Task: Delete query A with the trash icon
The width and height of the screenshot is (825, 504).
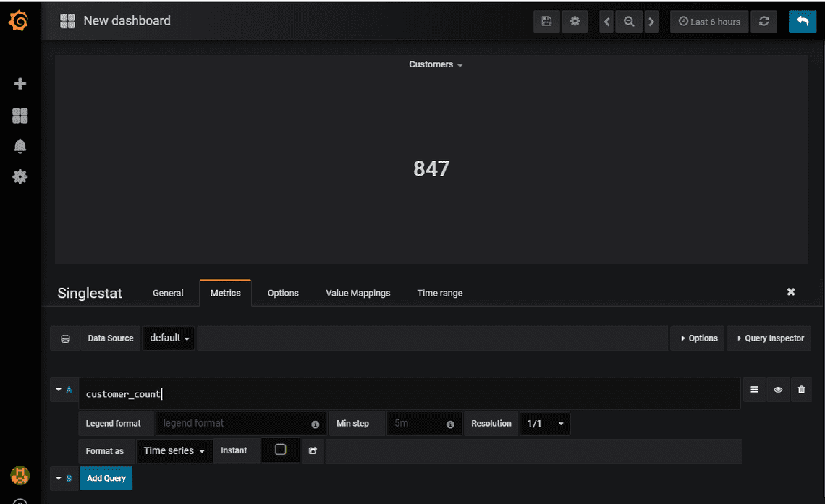Action: click(x=801, y=389)
